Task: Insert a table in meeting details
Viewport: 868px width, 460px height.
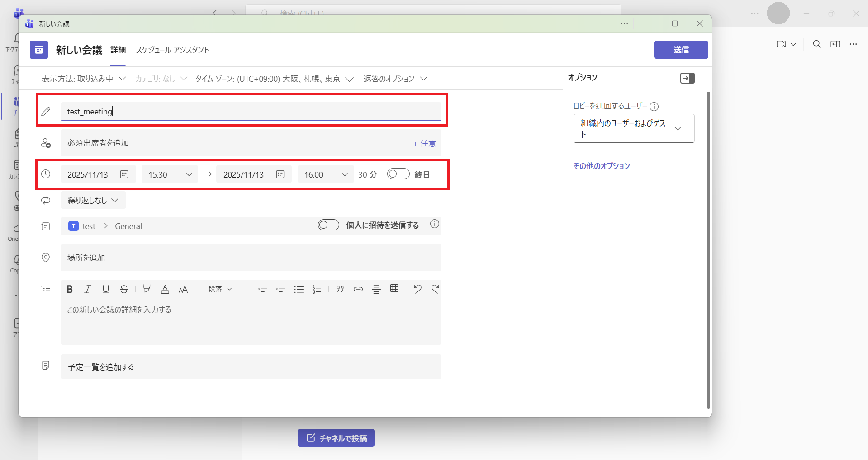Action: pyautogui.click(x=394, y=289)
